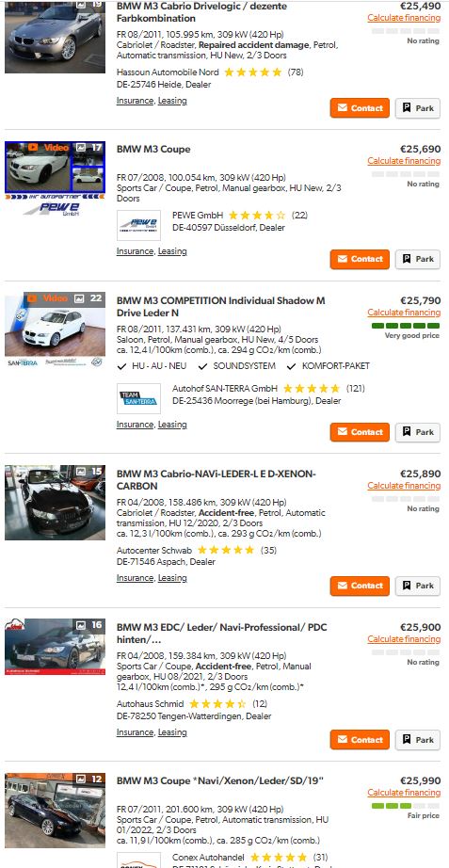
Task: Click the image count icon on BMW M3 COMPETITION thumbnail
Action: click(x=80, y=297)
